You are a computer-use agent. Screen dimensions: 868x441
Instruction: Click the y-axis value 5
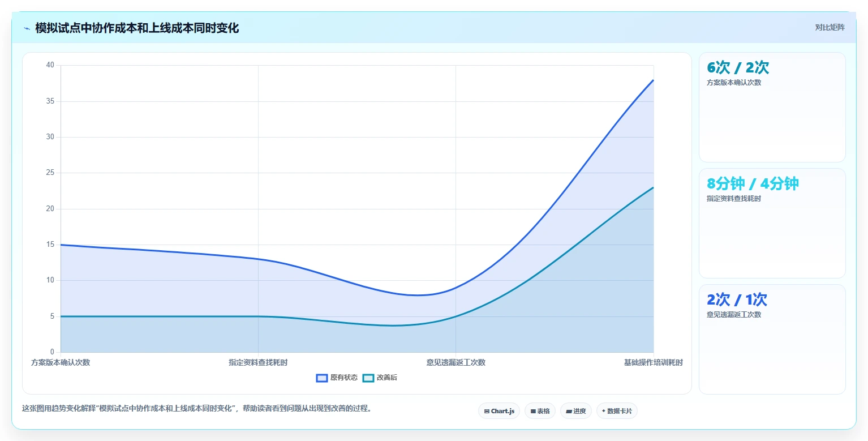[x=52, y=316]
